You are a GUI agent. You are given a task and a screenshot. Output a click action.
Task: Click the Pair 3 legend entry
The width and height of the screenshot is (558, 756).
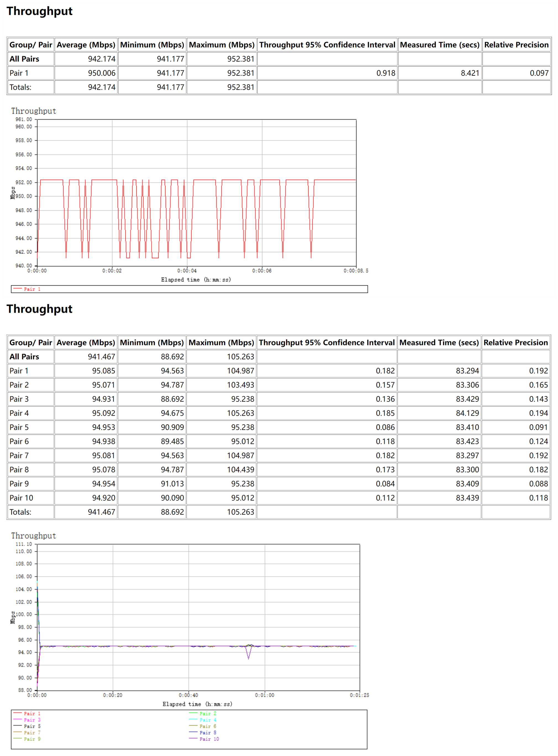pos(32,720)
